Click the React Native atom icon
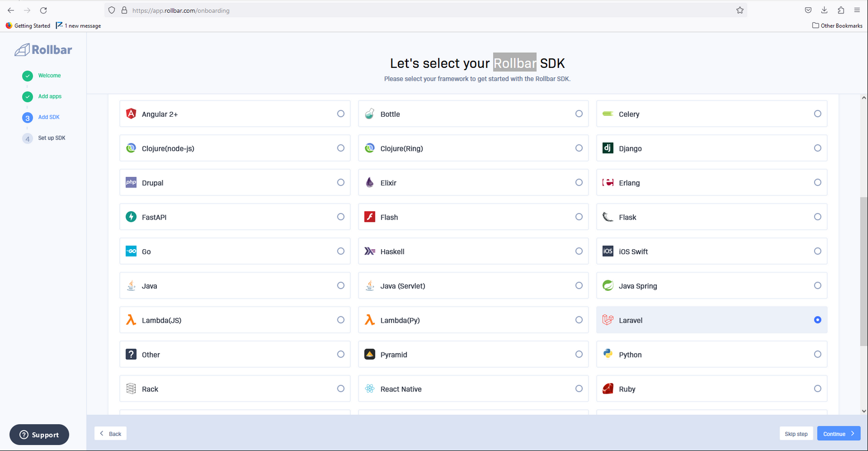Viewport: 868px width, 451px height. 370,389
